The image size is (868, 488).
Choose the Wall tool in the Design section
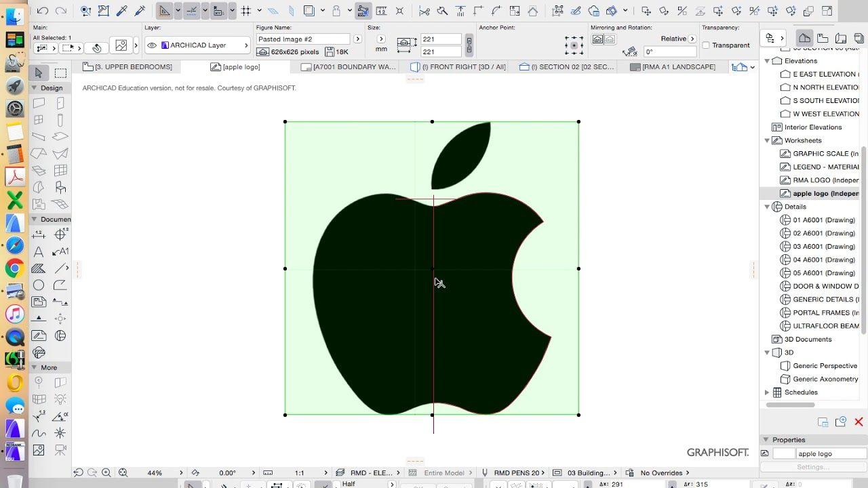pyautogui.click(x=39, y=103)
